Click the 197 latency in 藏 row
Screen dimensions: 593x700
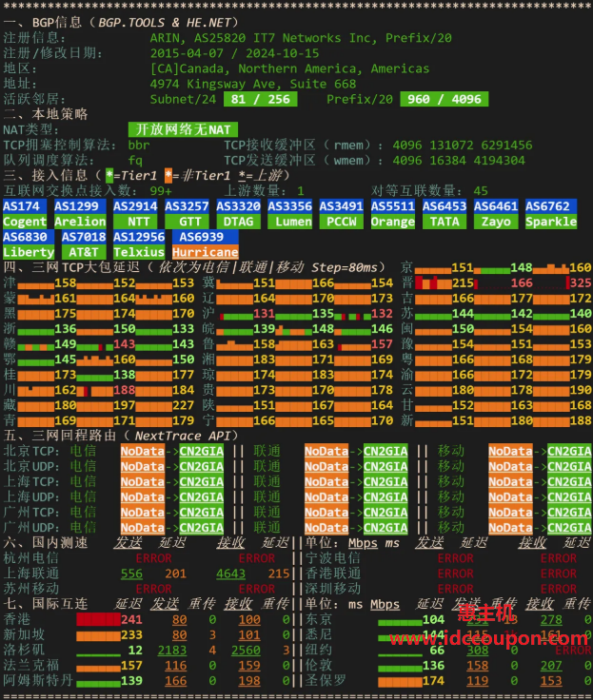click(125, 405)
